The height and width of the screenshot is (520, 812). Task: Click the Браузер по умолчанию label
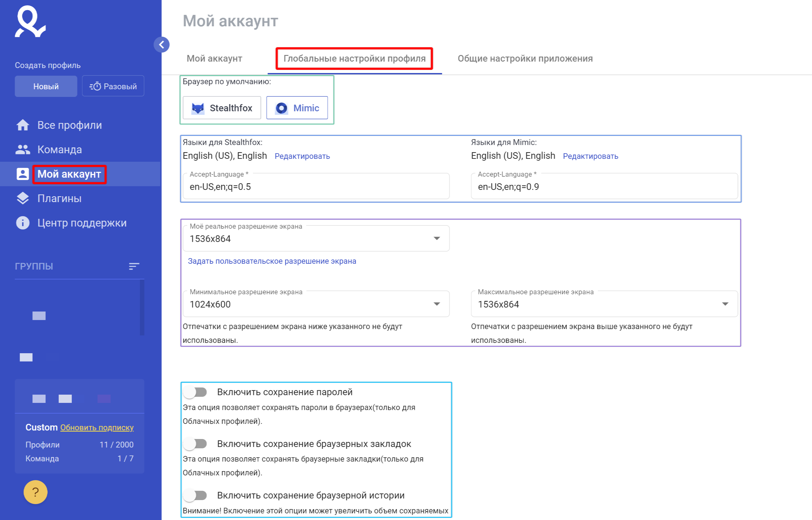point(227,81)
